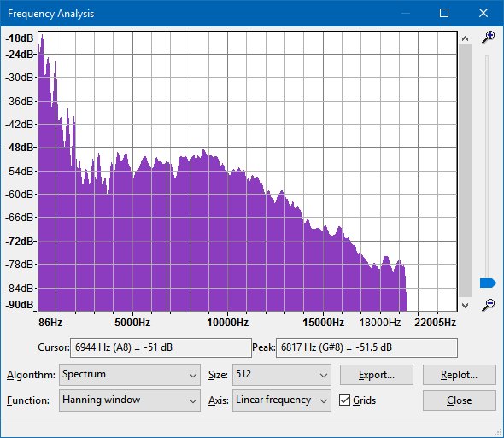Viewport: 504px width, 438px height.
Task: Click the -90dB axis label
Action: 20,304
